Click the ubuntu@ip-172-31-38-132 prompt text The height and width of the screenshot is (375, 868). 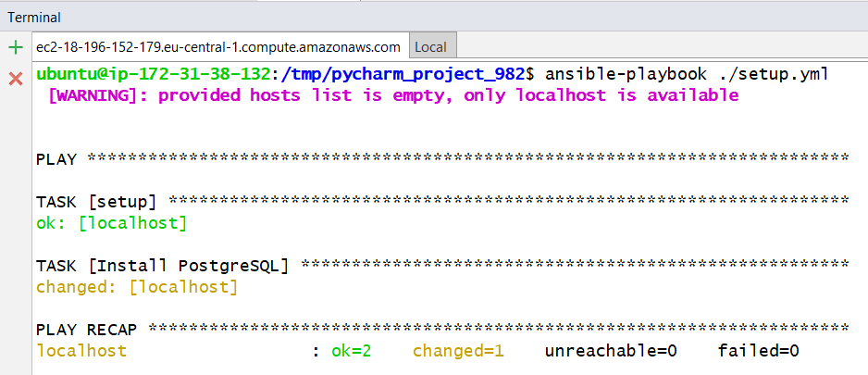pos(154,74)
